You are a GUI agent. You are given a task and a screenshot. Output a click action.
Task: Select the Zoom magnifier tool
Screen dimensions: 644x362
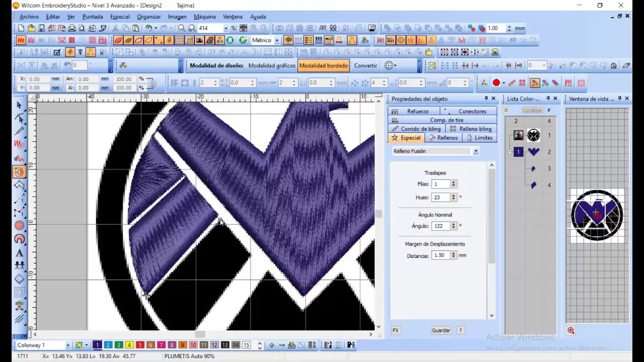182,29
